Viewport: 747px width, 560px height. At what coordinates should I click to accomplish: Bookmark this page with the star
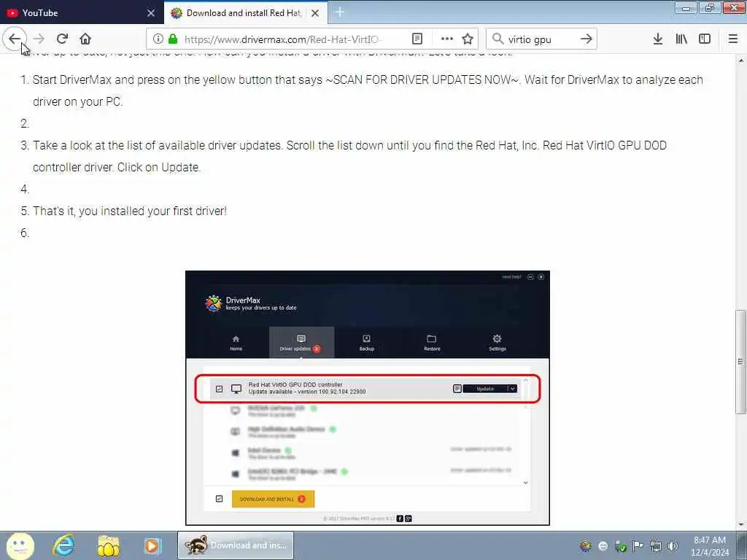pos(468,39)
